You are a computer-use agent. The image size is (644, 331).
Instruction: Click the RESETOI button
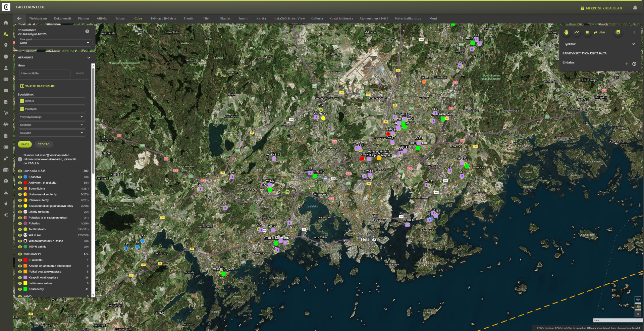tap(44, 144)
